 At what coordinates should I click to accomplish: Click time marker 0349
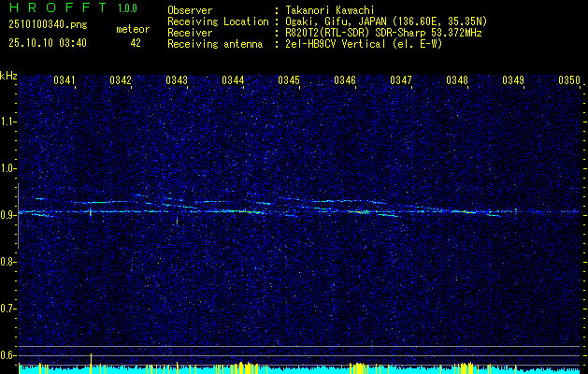pos(512,80)
